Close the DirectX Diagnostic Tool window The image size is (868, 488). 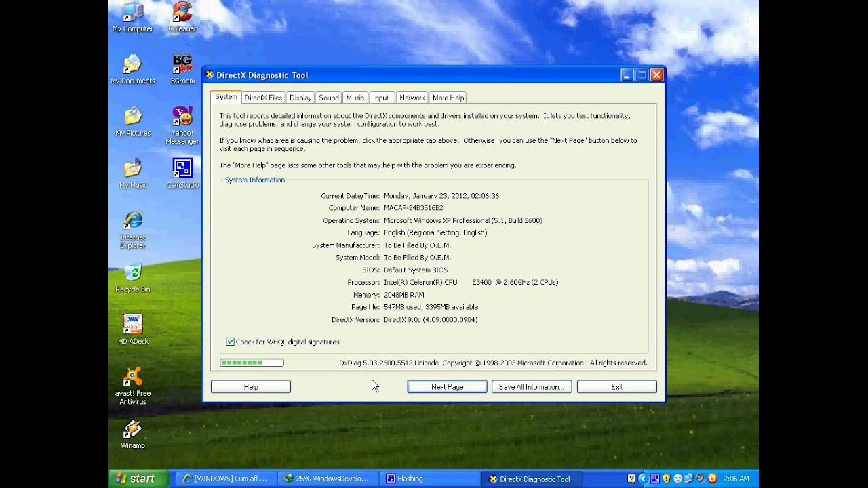tap(656, 75)
